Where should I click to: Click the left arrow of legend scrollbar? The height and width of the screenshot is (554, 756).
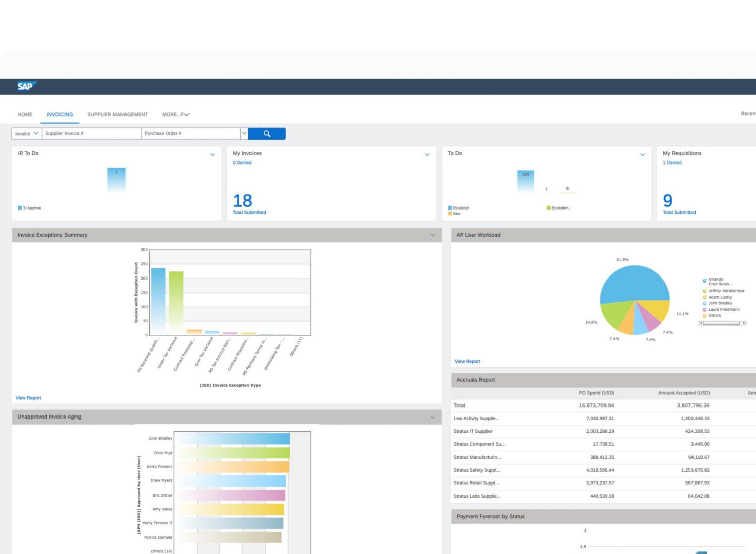coord(701,323)
